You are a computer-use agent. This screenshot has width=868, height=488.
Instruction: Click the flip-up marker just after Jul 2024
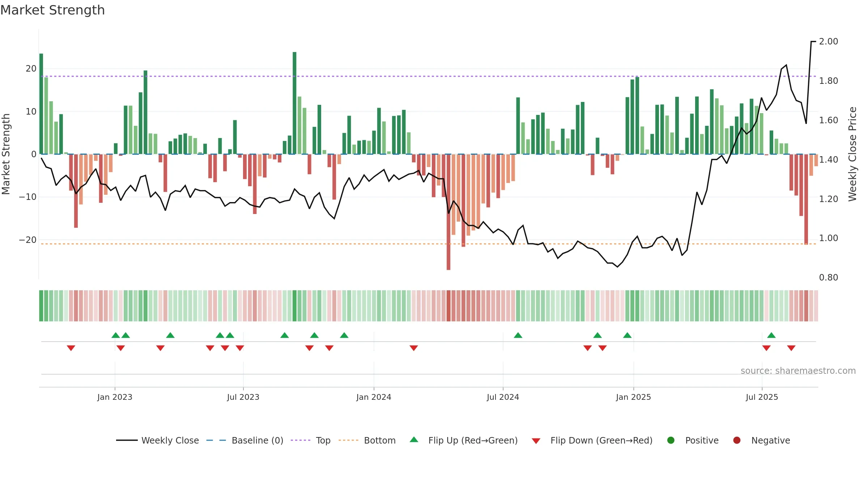coord(518,335)
